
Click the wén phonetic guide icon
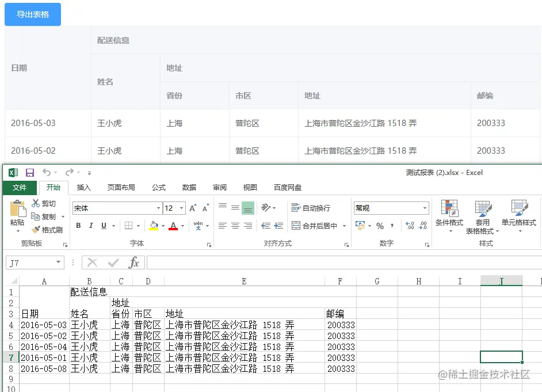pyautogui.click(x=198, y=226)
